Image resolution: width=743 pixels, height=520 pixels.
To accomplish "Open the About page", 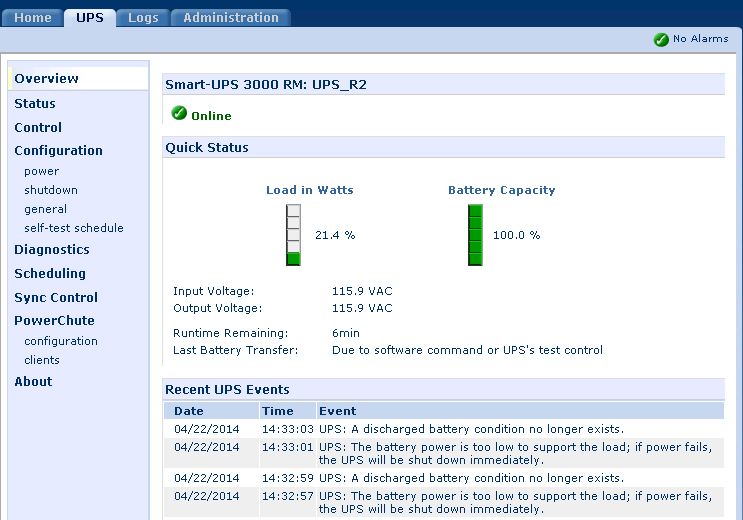I will coord(33,382).
